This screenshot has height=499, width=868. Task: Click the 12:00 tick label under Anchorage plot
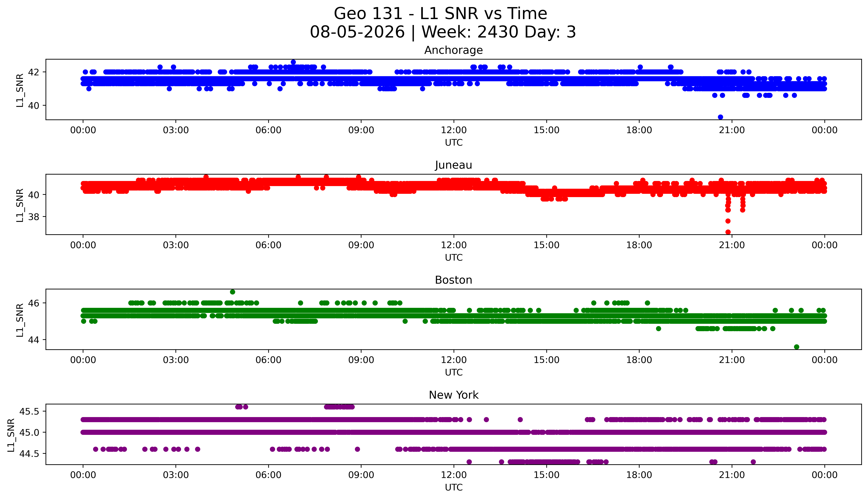click(x=454, y=130)
